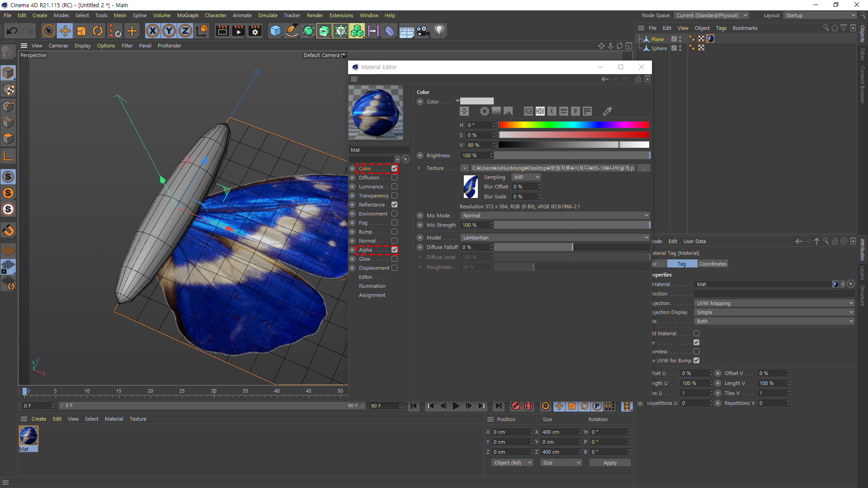Open the Mix Mode Normal dropdown
The height and width of the screenshot is (488, 868).
coord(555,216)
